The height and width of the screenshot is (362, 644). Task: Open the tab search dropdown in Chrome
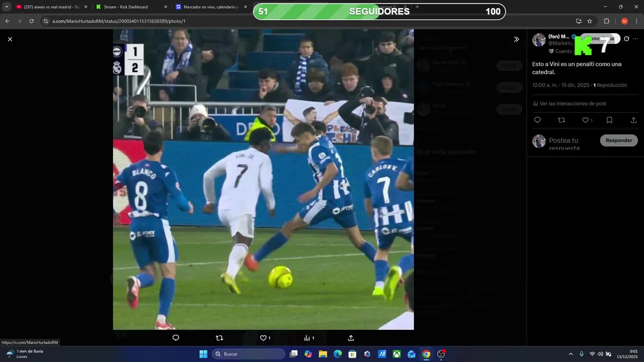pyautogui.click(x=7, y=7)
